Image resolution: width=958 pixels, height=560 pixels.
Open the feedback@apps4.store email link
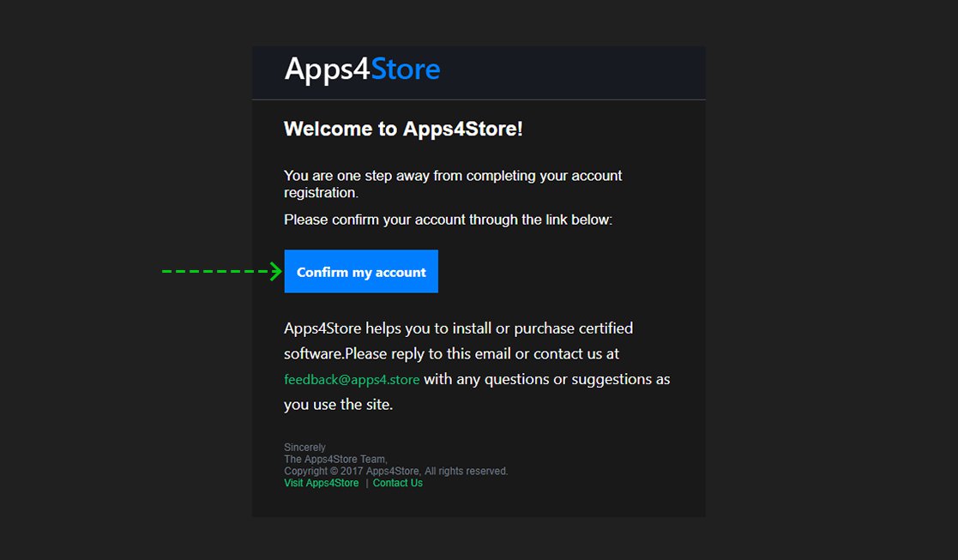pos(352,379)
